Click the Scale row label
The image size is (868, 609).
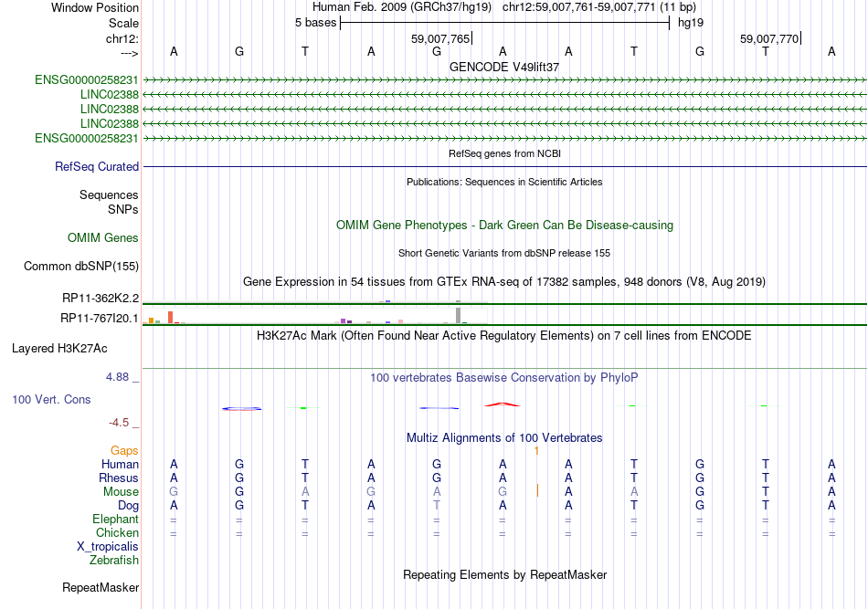tap(124, 23)
